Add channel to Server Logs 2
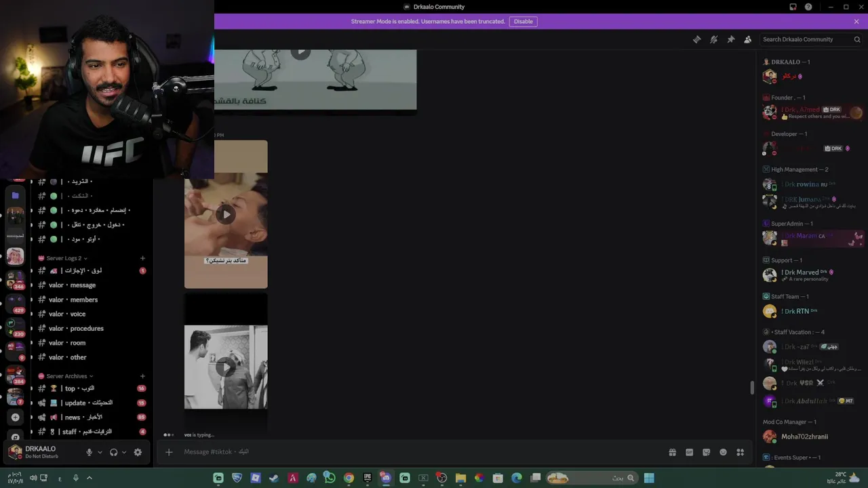 [142, 258]
